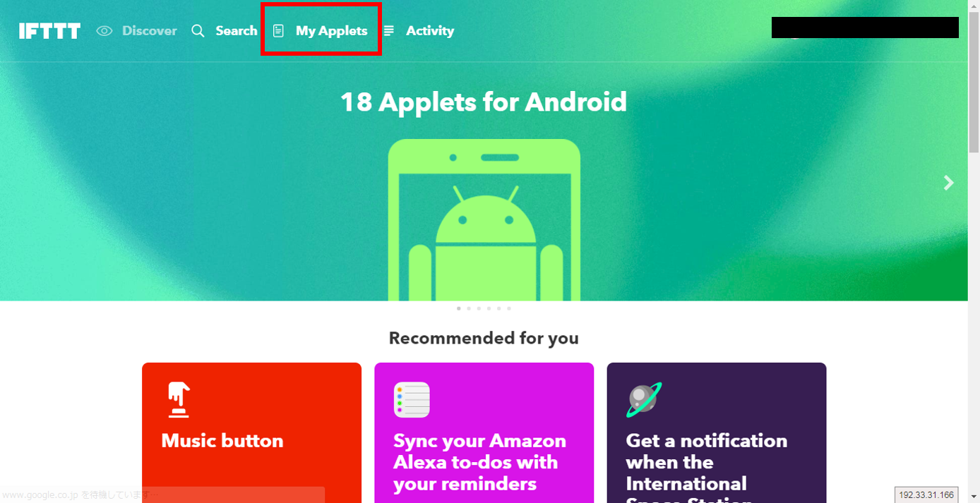The image size is (980, 503).
Task: Select the first carousel pagination dot
Action: coord(459,308)
